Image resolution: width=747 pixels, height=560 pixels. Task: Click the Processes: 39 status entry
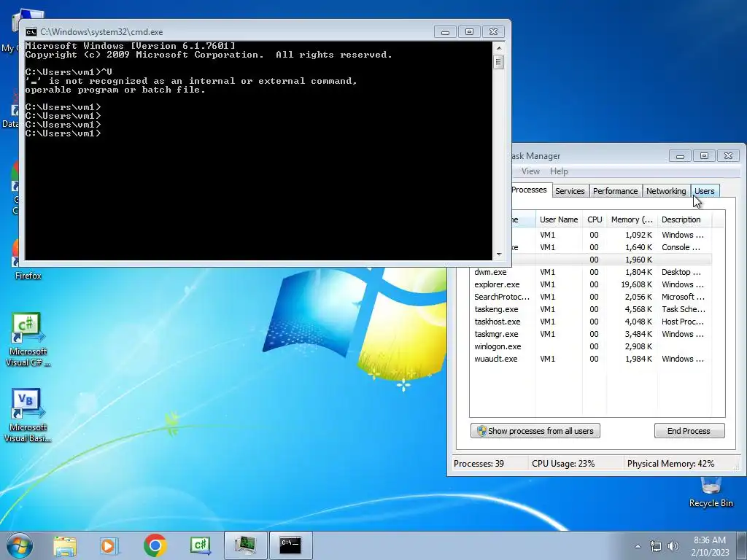point(479,463)
